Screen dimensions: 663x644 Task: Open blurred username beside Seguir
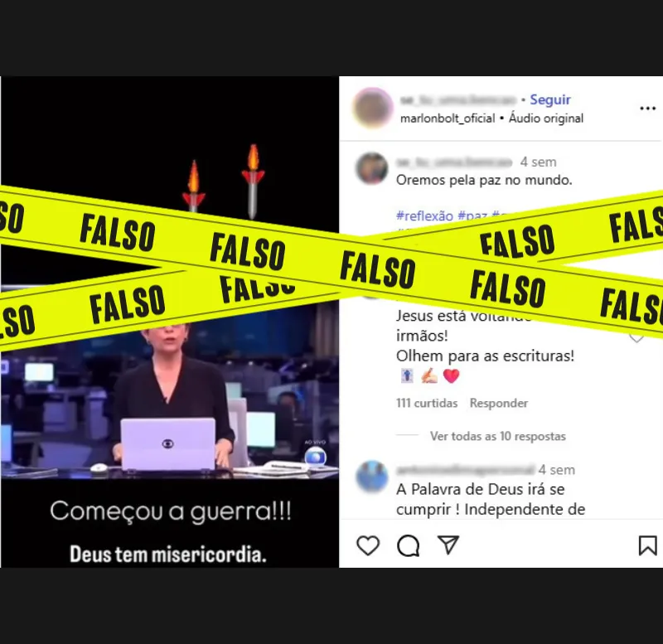458,99
